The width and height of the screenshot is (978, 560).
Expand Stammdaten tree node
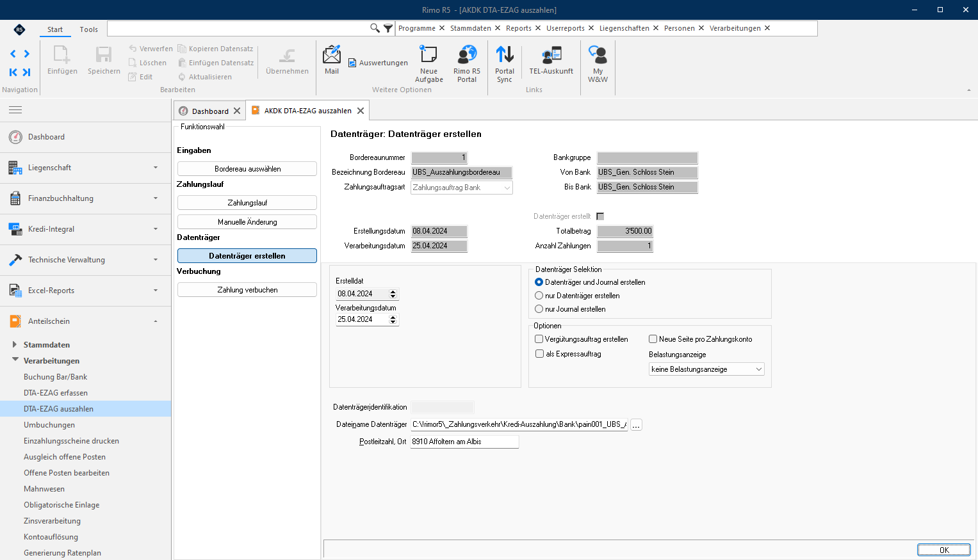(x=14, y=344)
